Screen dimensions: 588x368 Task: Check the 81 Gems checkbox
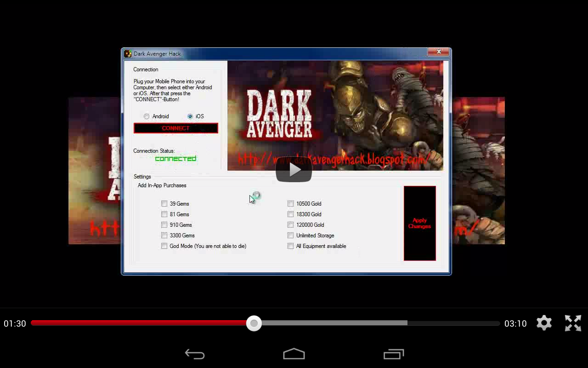tap(164, 214)
